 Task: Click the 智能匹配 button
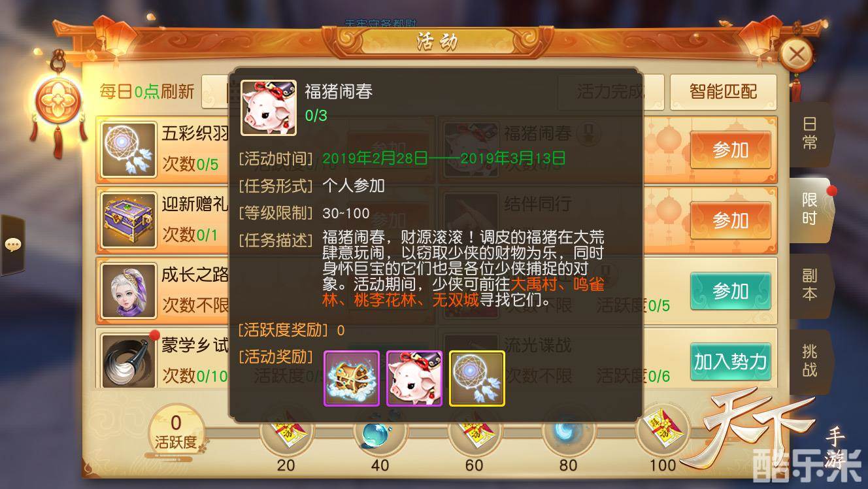[723, 92]
